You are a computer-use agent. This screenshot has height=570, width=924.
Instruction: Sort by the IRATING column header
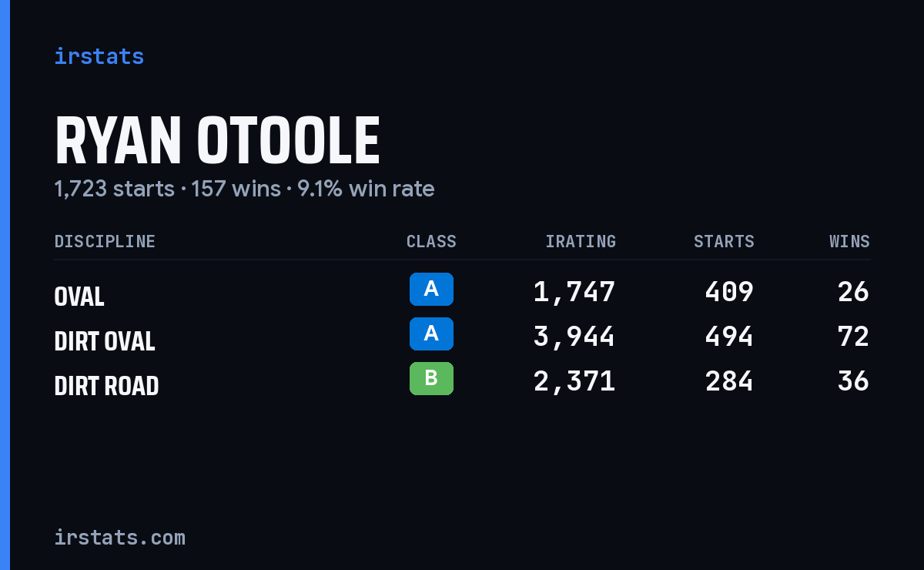point(581,242)
